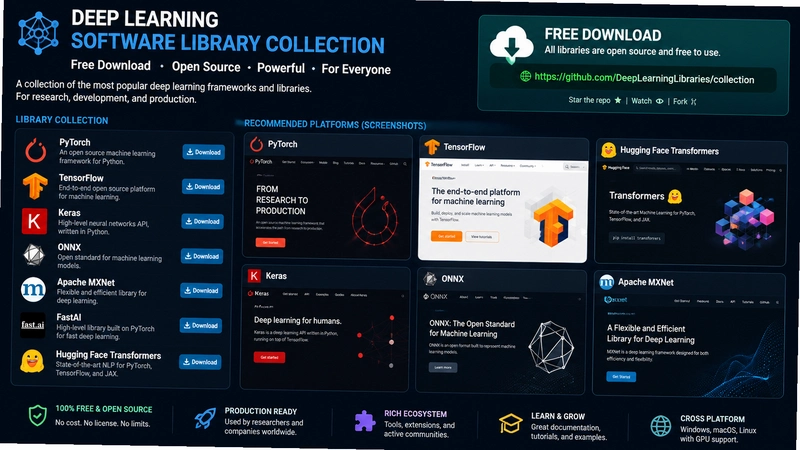The width and height of the screenshot is (800, 450).
Task: Fork the repository
Action: (x=685, y=102)
